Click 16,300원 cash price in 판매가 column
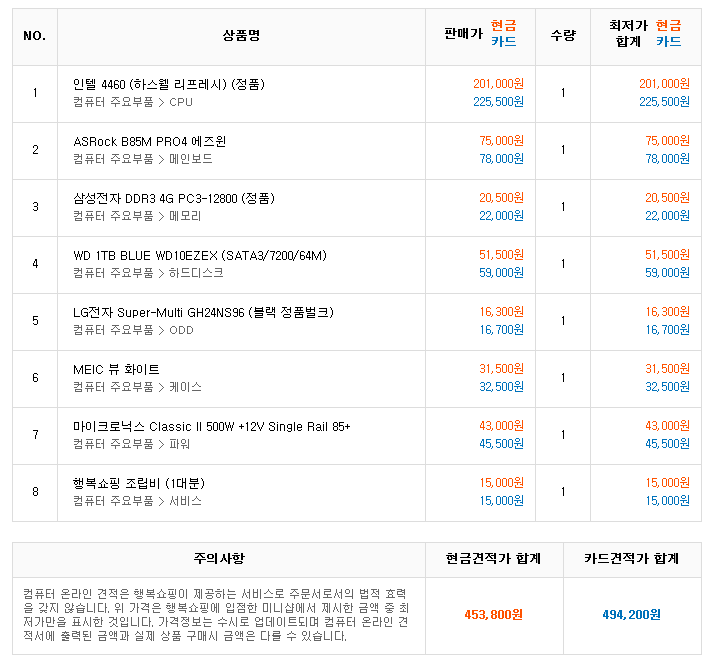Image resolution: width=710 pixels, height=663 pixels. 502,312
